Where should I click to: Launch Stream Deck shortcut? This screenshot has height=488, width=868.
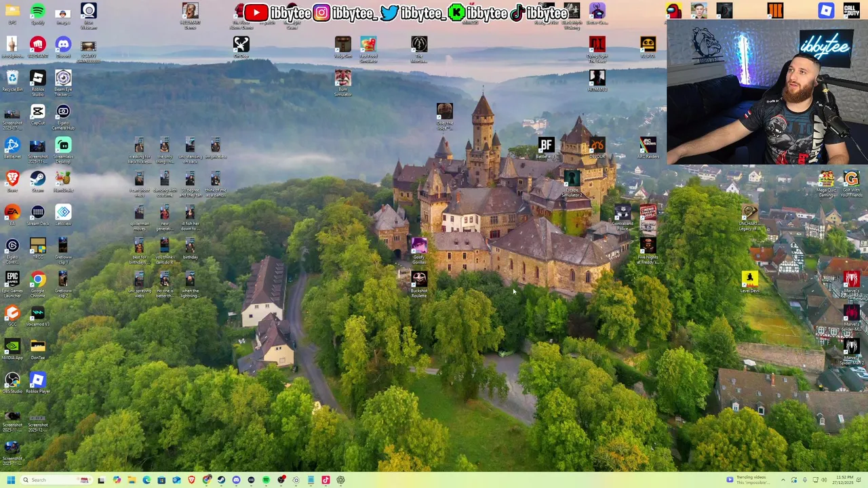pyautogui.click(x=37, y=216)
